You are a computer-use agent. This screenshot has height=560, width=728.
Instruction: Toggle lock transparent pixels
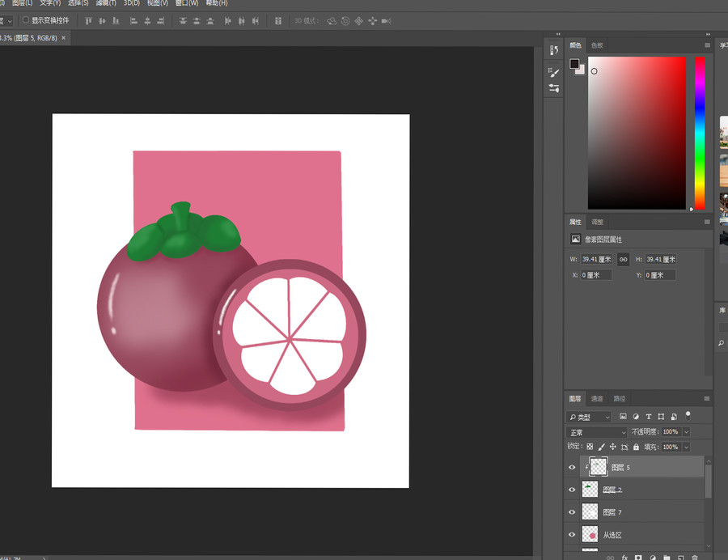(x=590, y=447)
